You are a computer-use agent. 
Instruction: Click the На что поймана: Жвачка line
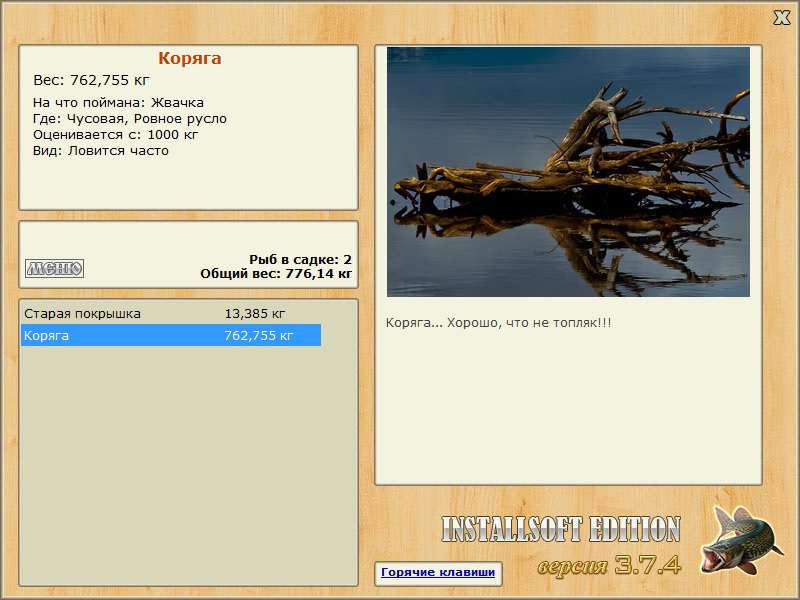(118, 103)
